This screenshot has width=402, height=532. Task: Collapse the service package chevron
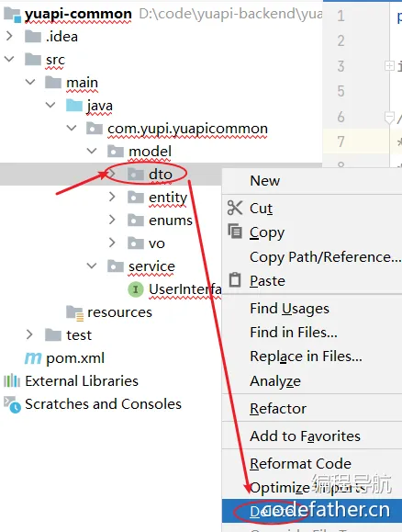click(x=92, y=266)
